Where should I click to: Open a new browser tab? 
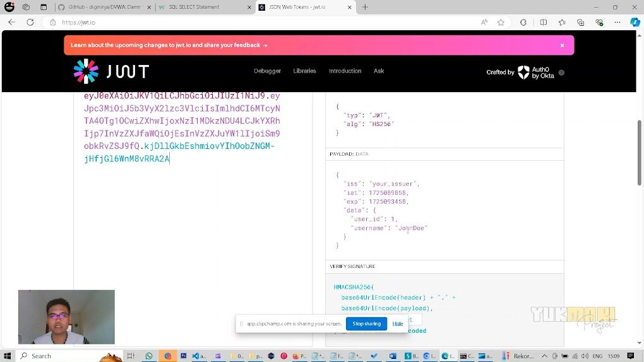[365, 7]
